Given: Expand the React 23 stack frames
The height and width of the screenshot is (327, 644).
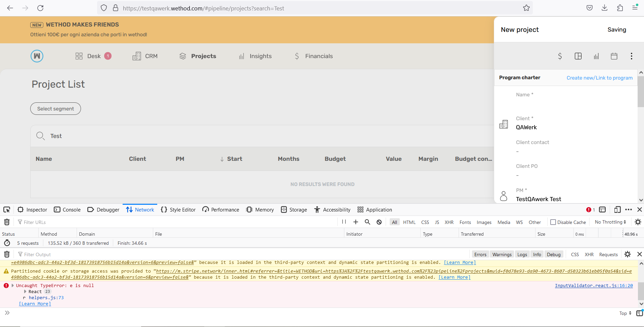Looking at the screenshot, I should pos(25,291).
